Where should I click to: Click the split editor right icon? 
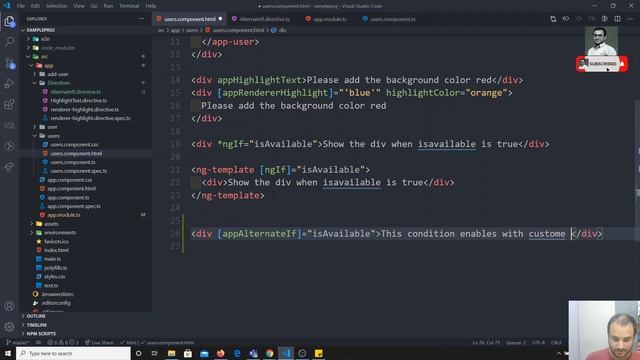click(617, 19)
